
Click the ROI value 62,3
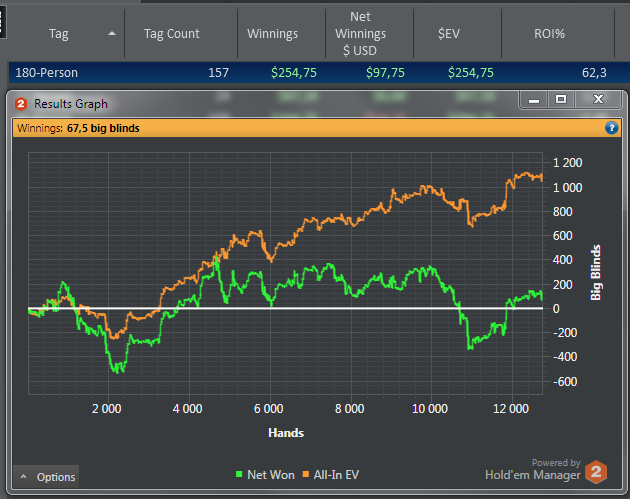(594, 73)
